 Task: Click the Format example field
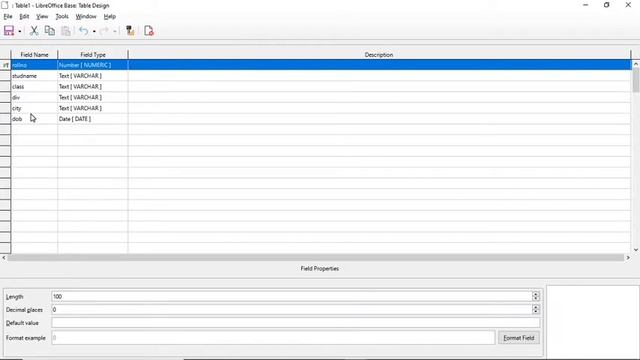tap(273, 338)
